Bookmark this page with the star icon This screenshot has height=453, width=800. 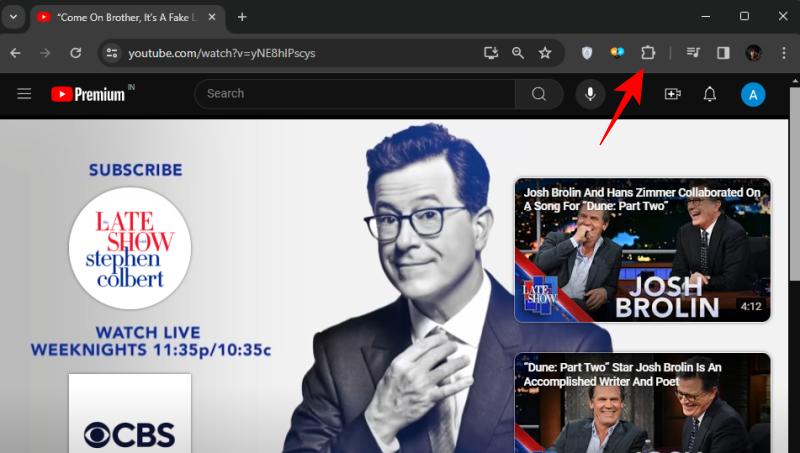(545, 53)
